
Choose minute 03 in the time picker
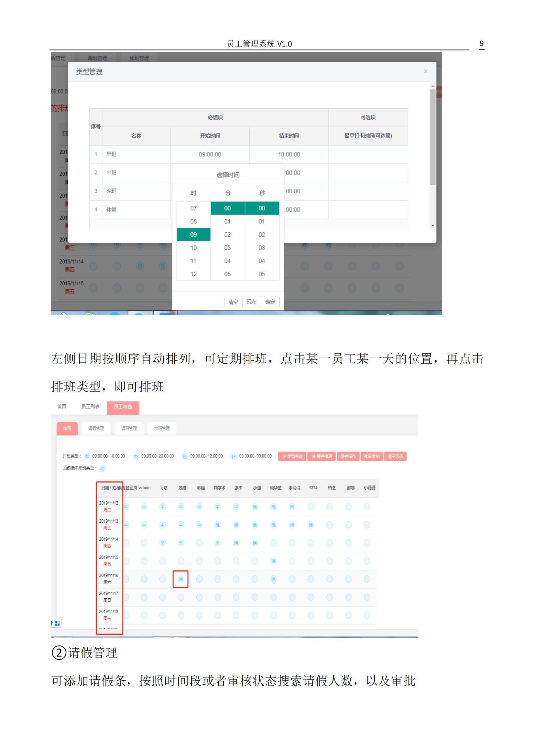[227, 248]
